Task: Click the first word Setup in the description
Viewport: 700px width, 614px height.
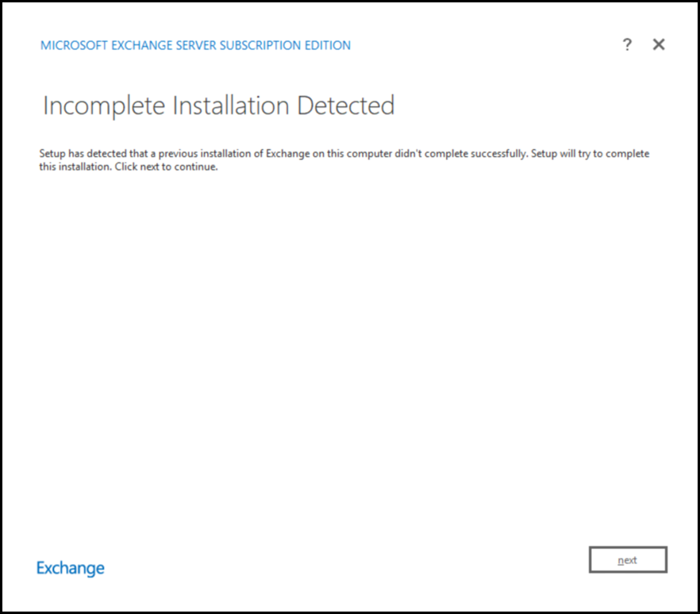Action: [x=52, y=154]
